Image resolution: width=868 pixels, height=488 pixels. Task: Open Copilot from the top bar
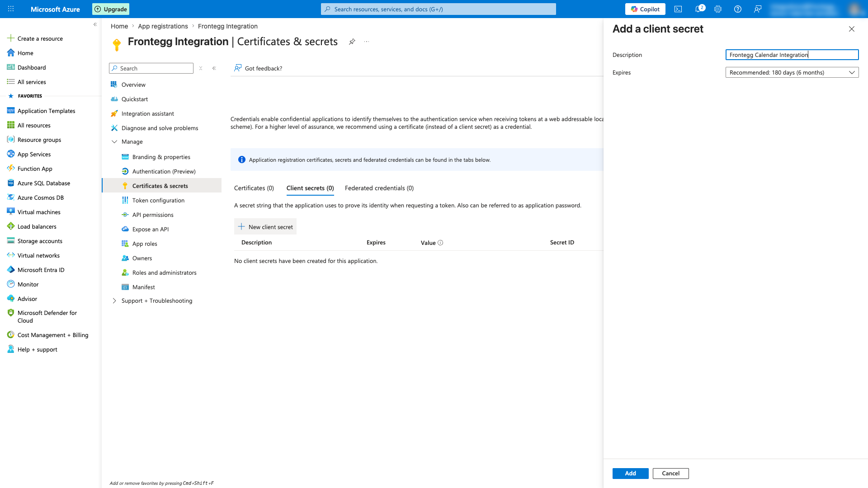(645, 9)
